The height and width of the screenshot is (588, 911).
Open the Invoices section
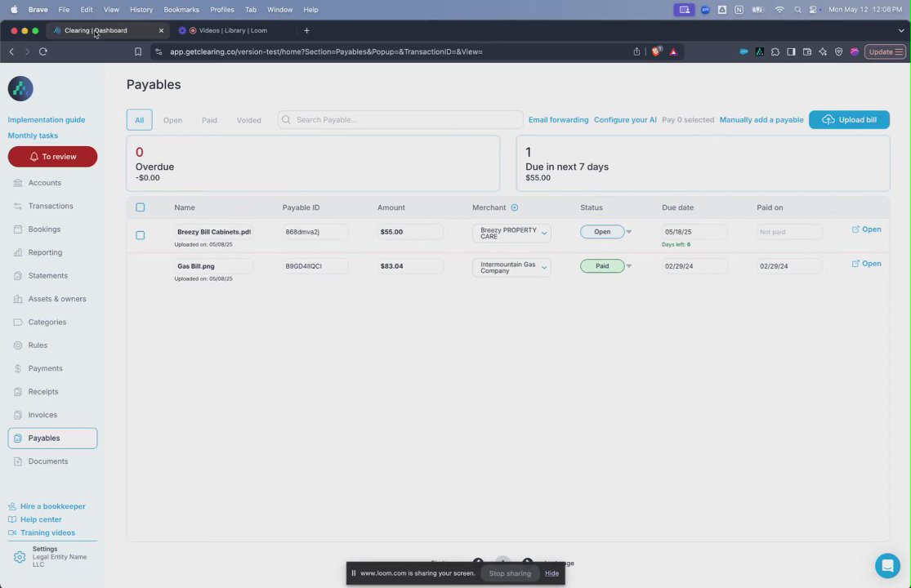[x=42, y=415]
